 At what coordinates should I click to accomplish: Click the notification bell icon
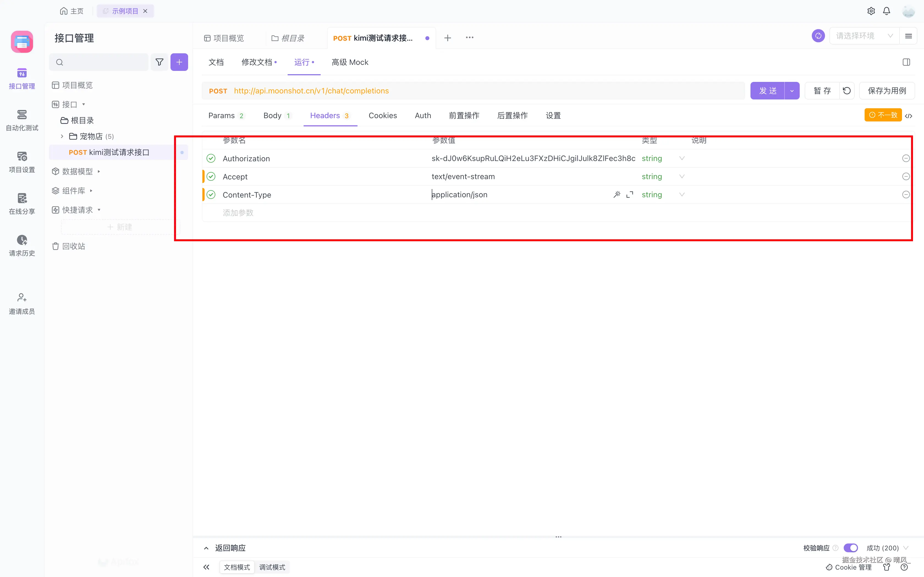tap(887, 11)
